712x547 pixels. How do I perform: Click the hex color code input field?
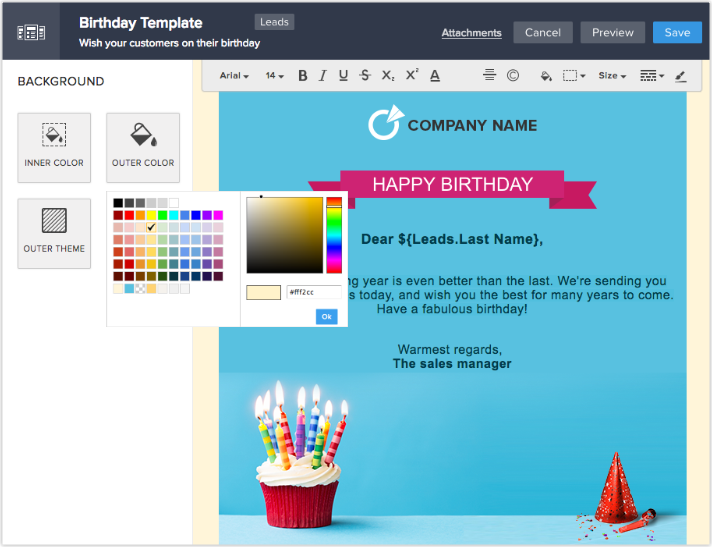[313, 292]
